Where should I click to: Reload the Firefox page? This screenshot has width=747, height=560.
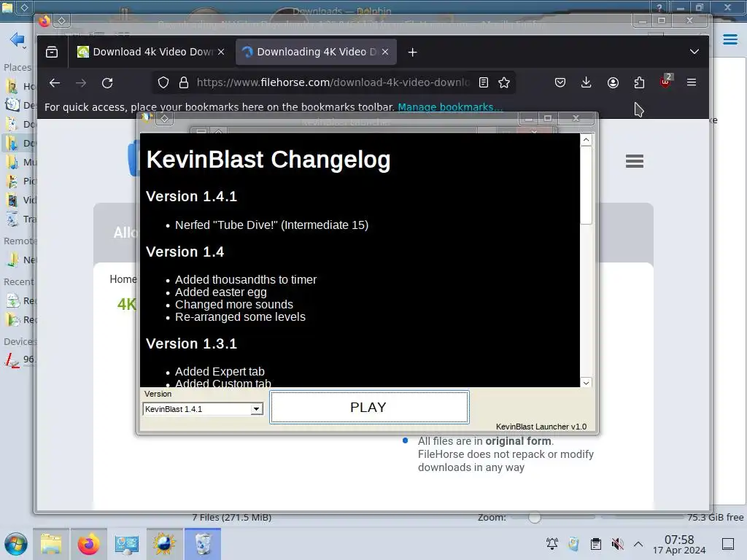[x=107, y=83]
